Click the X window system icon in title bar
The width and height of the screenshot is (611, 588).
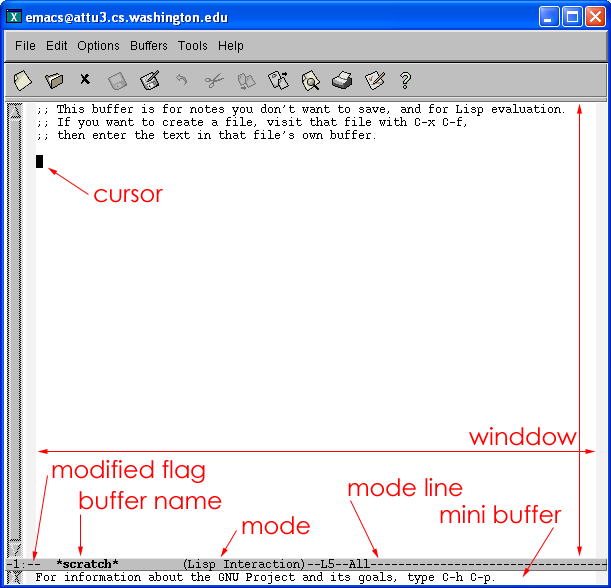[x=14, y=17]
